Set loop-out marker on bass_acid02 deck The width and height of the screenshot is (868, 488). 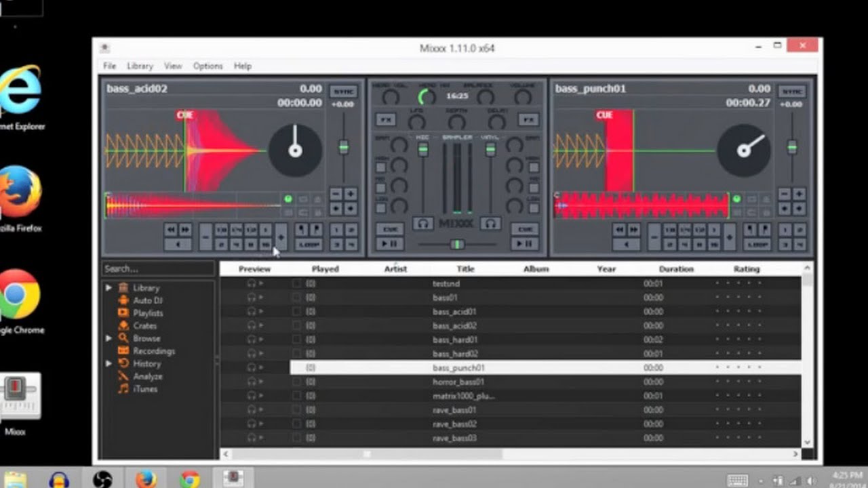pos(316,230)
